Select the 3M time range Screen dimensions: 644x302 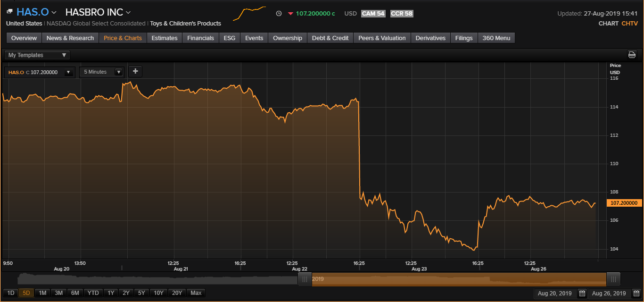[58, 293]
